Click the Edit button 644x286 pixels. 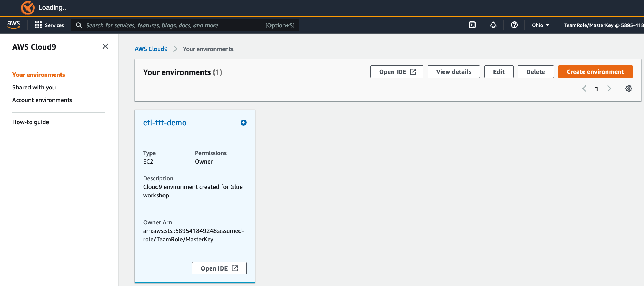click(499, 72)
